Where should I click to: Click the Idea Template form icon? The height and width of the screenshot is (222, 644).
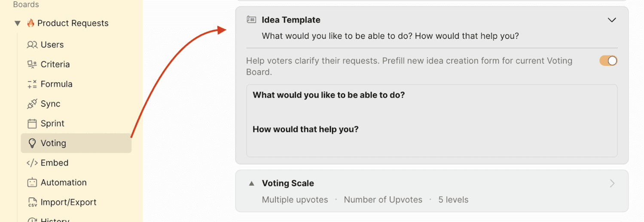pos(251,20)
